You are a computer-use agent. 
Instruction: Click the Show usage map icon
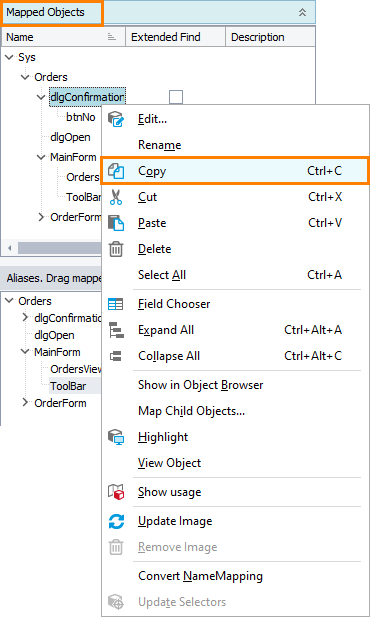point(116,492)
